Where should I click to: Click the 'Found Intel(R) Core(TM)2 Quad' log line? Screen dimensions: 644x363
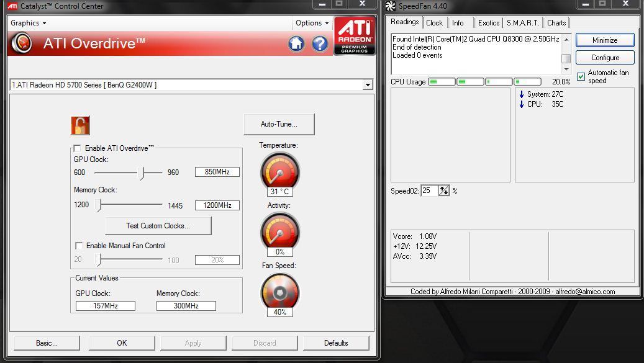[476, 39]
